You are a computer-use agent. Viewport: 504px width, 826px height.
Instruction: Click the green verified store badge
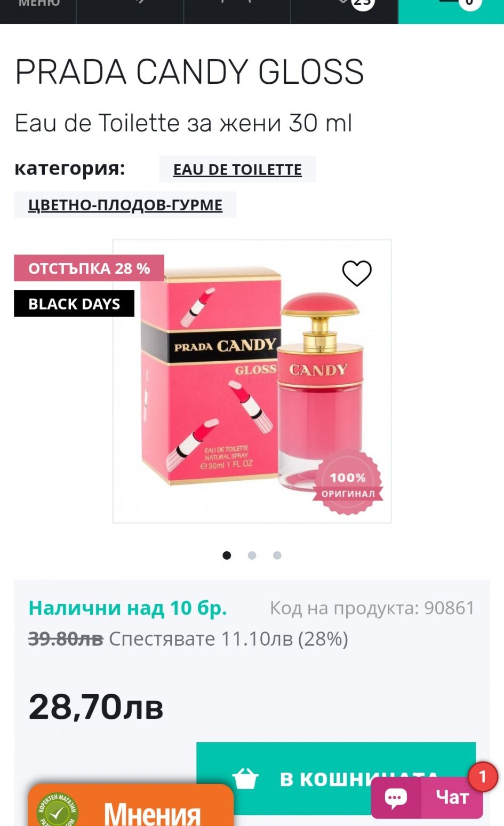[58, 811]
